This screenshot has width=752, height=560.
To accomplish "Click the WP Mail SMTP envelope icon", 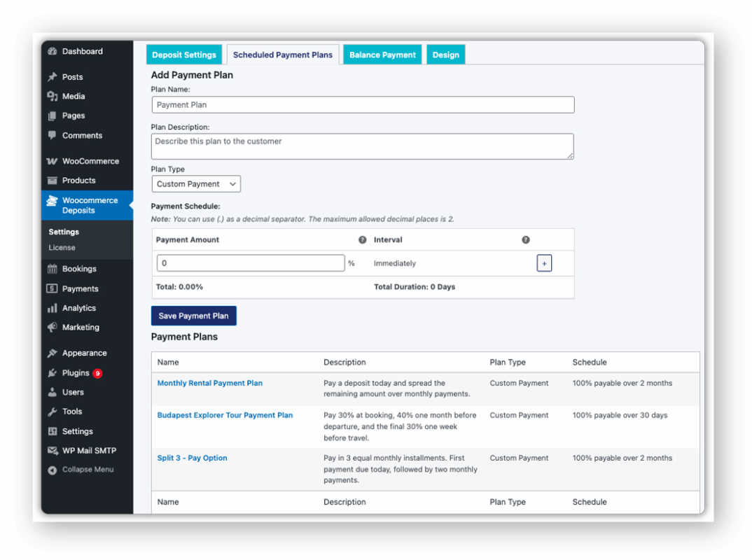I will (x=53, y=451).
